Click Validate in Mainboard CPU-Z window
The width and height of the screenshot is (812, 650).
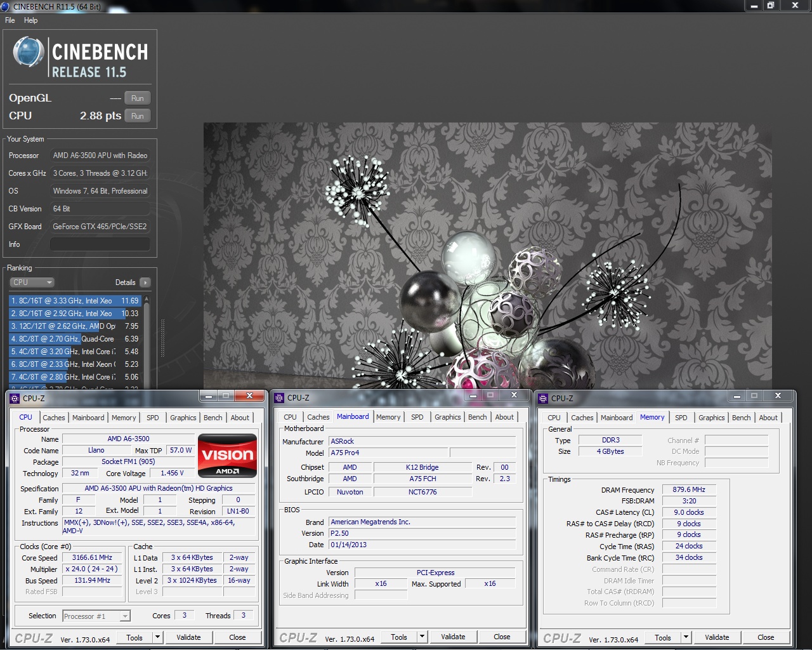(x=453, y=637)
